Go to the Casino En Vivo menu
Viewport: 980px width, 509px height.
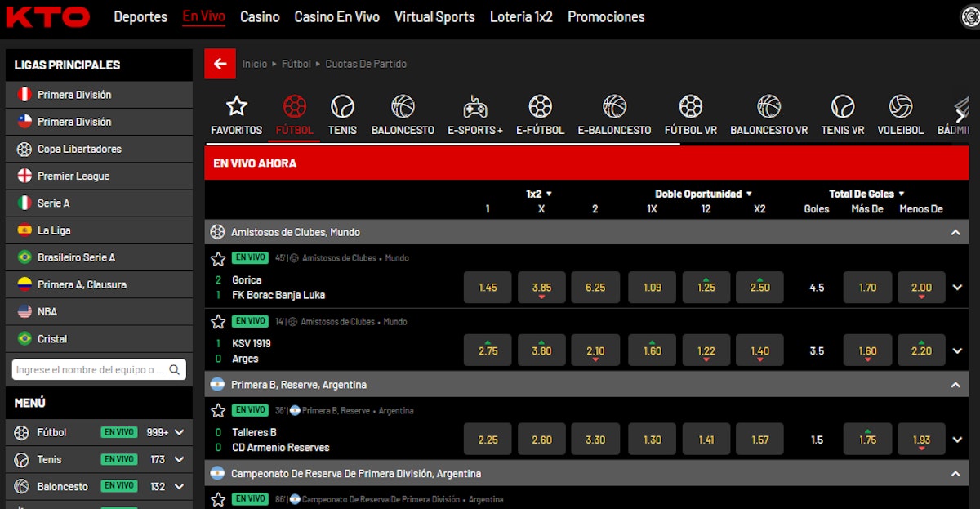click(x=336, y=16)
